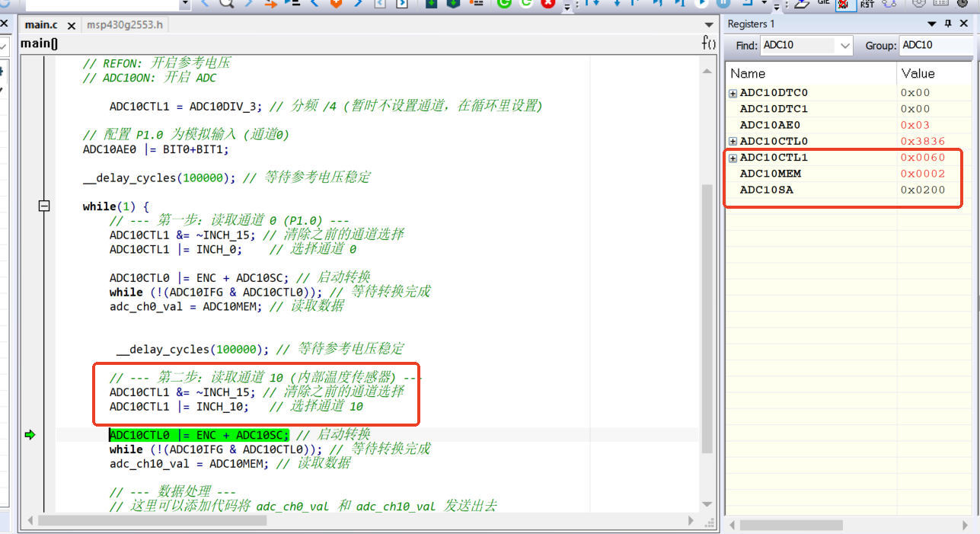The height and width of the screenshot is (534, 980).
Task: Click the ADC10CTL0 value 0x3836
Action: point(923,142)
